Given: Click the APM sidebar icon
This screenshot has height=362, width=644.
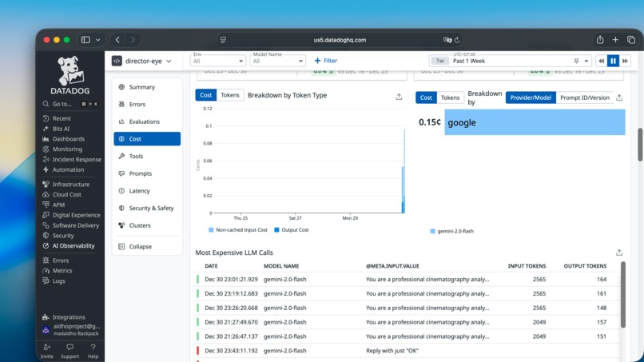Looking at the screenshot, I should pos(46,205).
